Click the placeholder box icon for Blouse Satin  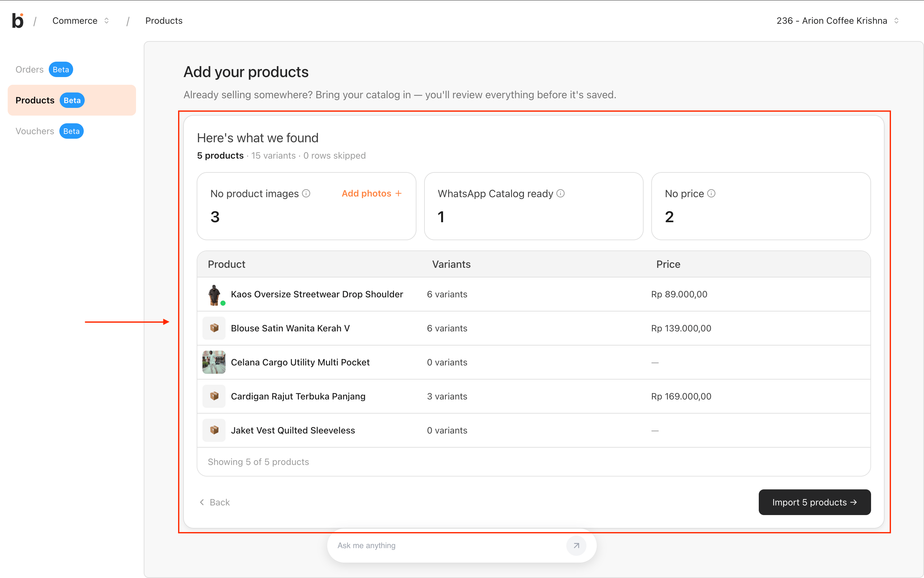tap(214, 328)
